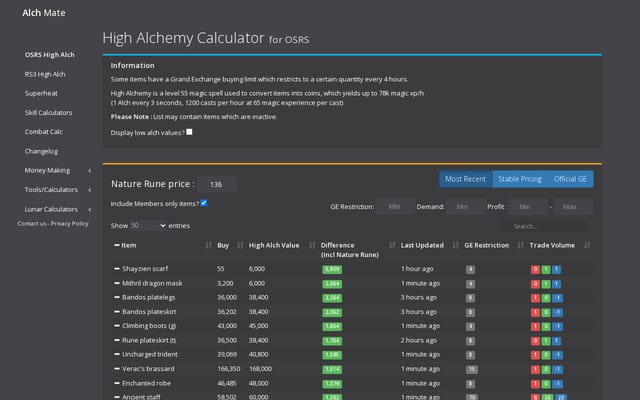Click the green trade volume badge for Mithril dragon mask

546,284
